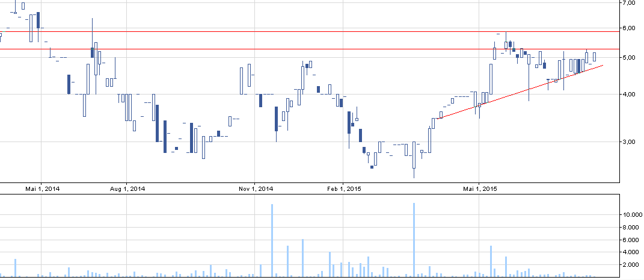Image resolution: width=644 pixels, height=280 pixels.
Task: Click the 'Mai 1, 2015' date label
Action: [479, 188]
